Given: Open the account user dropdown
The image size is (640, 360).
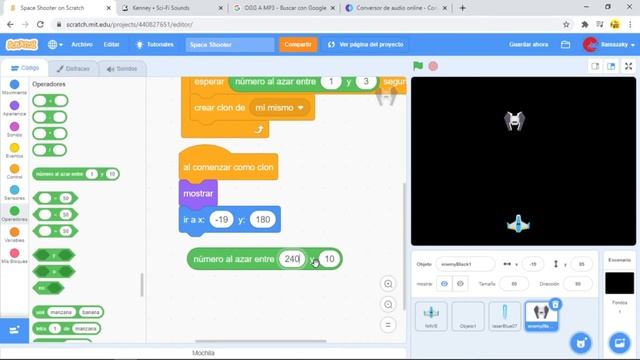Looking at the screenshot, I should point(609,44).
